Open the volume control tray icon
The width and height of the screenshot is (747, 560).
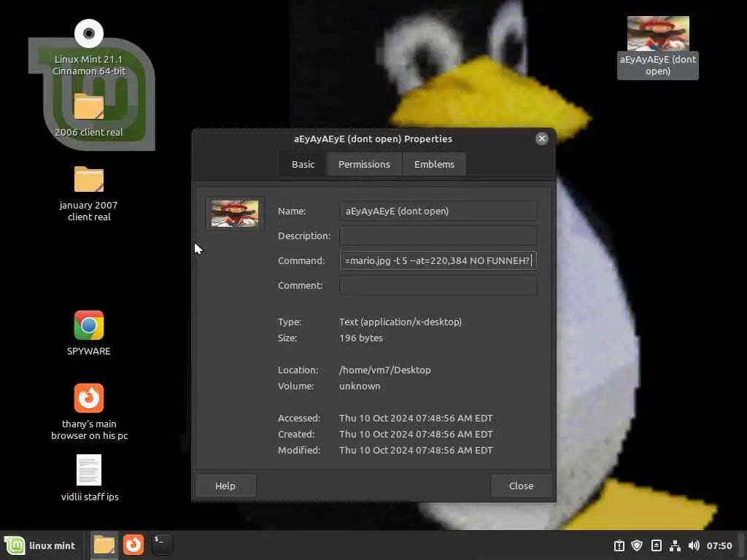tap(694, 545)
